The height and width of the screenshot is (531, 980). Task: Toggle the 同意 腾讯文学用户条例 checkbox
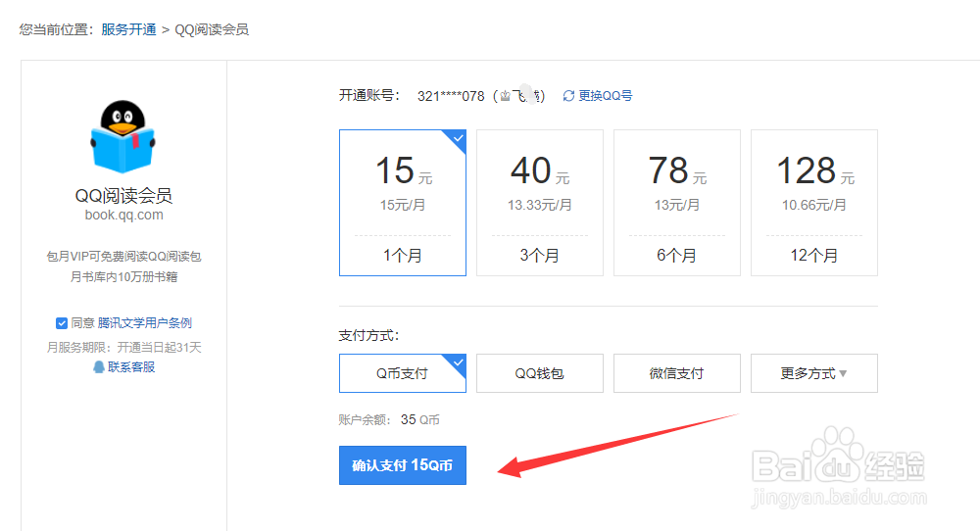(61, 323)
